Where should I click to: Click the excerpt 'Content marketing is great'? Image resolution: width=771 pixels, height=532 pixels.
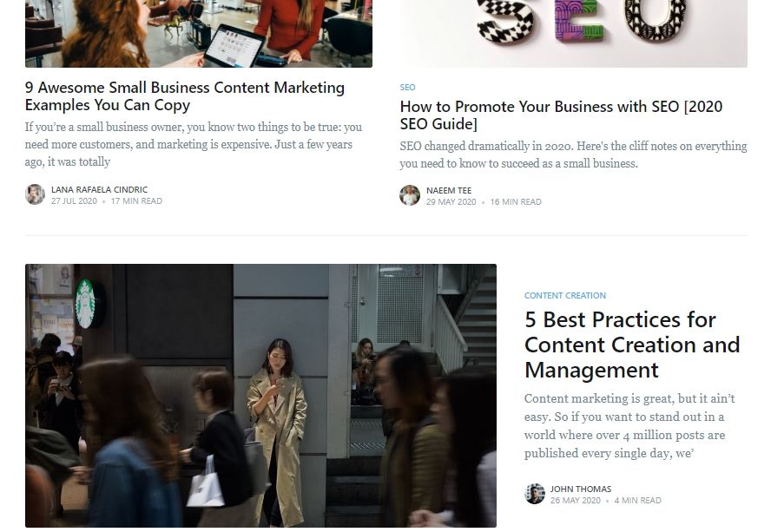pos(629,426)
